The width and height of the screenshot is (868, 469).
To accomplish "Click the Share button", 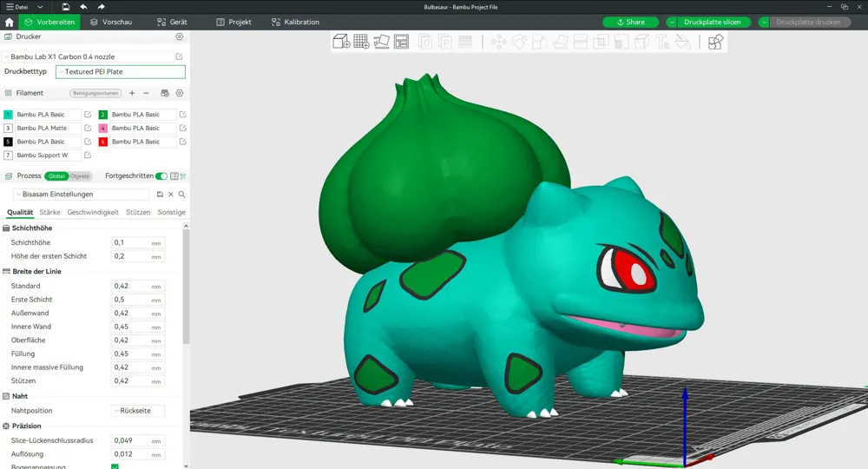I will (x=630, y=23).
